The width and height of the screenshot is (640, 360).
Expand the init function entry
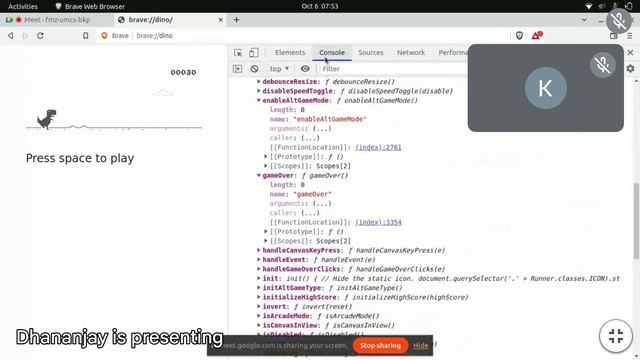click(259, 279)
